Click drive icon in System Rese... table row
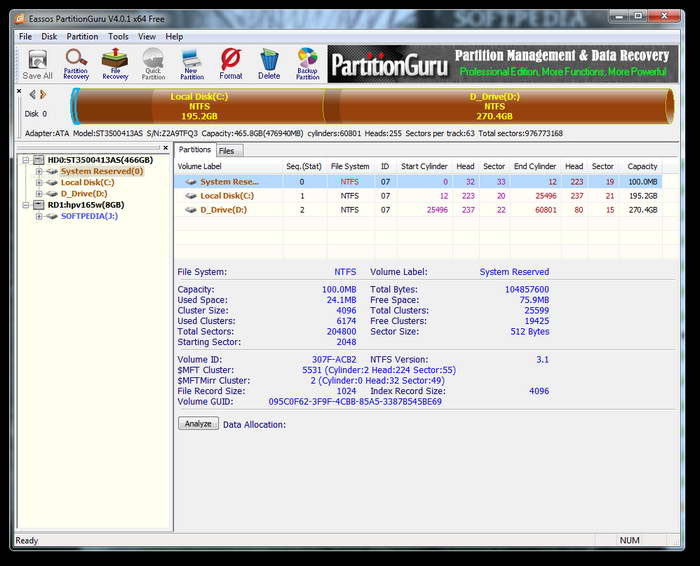The image size is (700, 566). pyautogui.click(x=191, y=182)
